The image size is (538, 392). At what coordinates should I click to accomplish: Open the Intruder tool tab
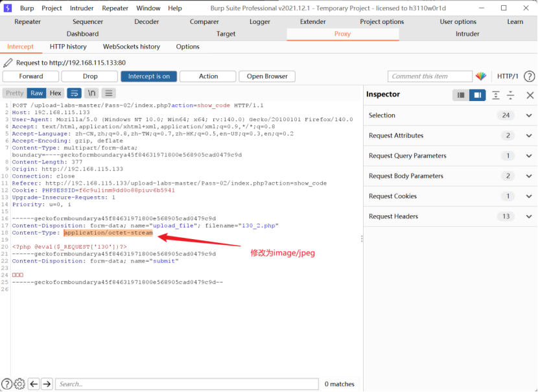(x=467, y=34)
